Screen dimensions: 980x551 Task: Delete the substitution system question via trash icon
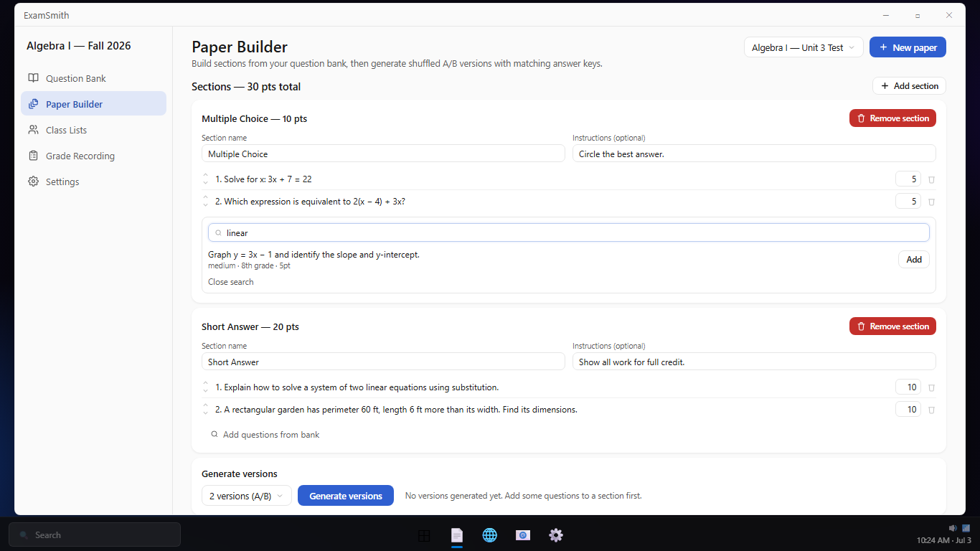pyautogui.click(x=931, y=387)
